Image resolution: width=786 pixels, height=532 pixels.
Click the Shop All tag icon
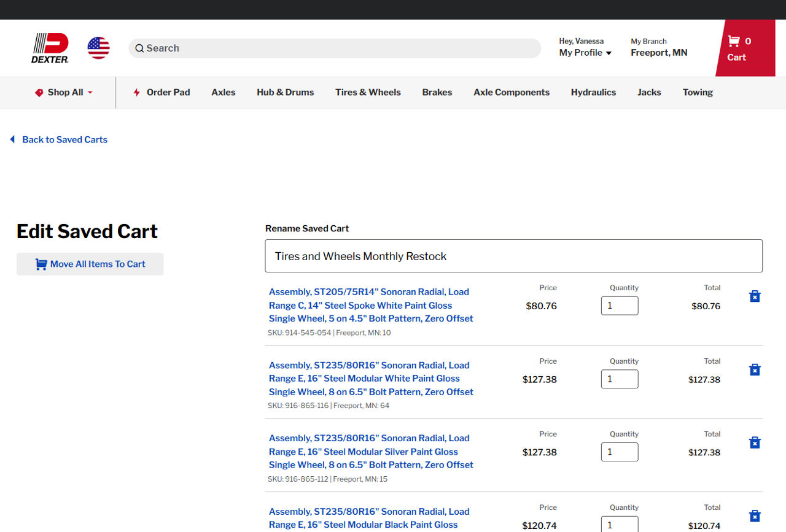click(39, 93)
